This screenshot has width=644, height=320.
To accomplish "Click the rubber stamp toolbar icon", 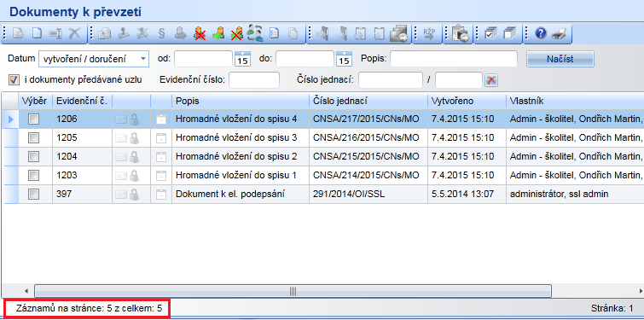I will [124, 33].
